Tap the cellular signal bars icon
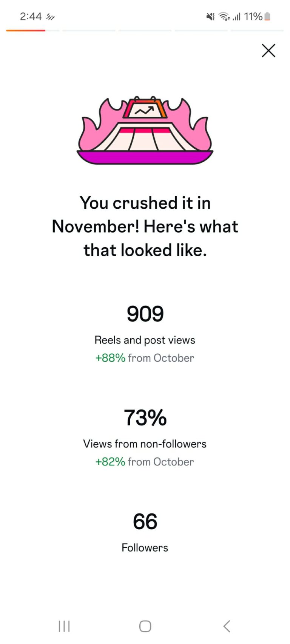Viewport: 290px width, 644px height. pyautogui.click(x=237, y=17)
